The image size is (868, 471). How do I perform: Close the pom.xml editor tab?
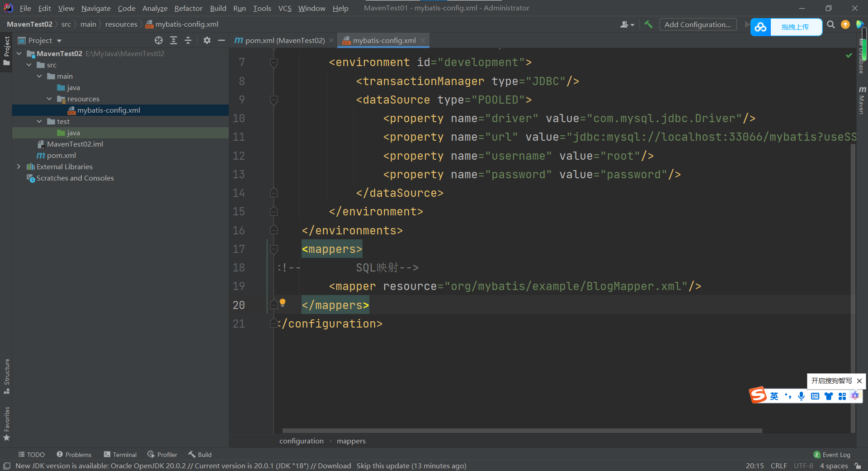(x=331, y=40)
